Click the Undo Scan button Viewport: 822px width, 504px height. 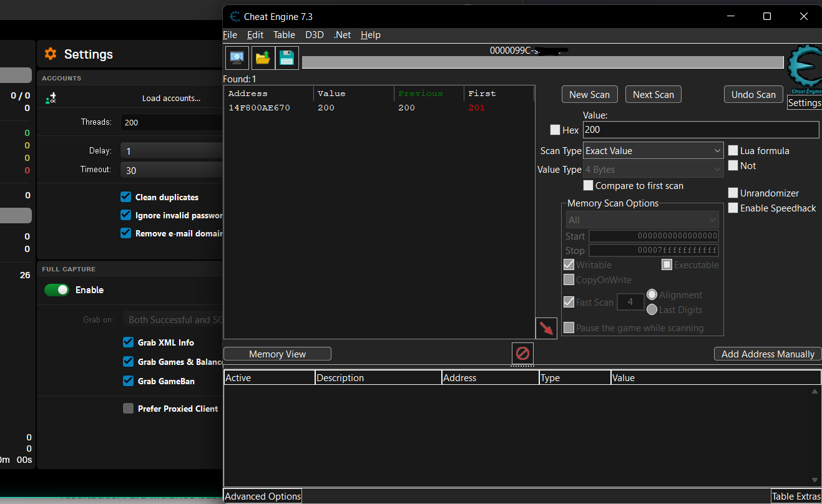tap(753, 94)
